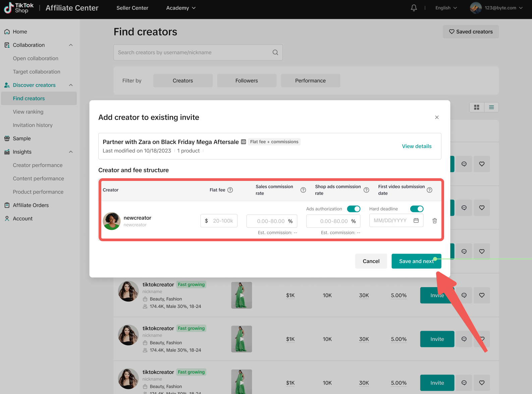Disable the Hard deadline toggle
This screenshot has height=394, width=532.
(x=417, y=209)
